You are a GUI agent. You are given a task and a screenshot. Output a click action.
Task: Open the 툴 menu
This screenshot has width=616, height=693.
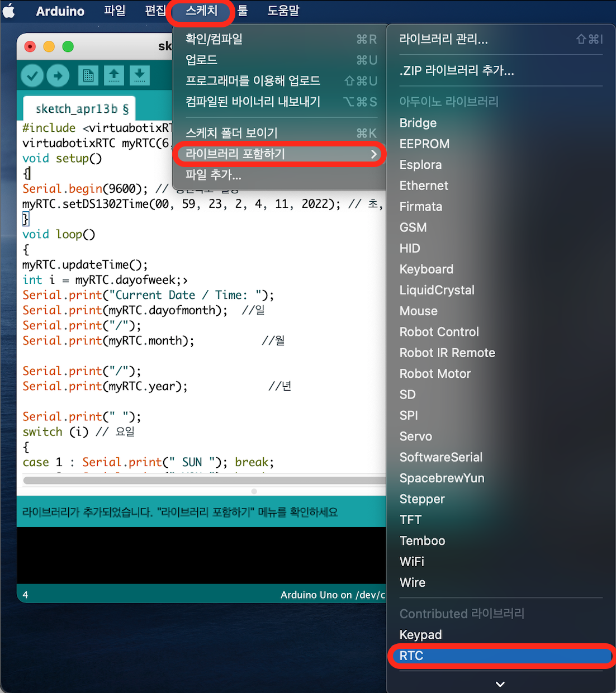click(x=243, y=11)
